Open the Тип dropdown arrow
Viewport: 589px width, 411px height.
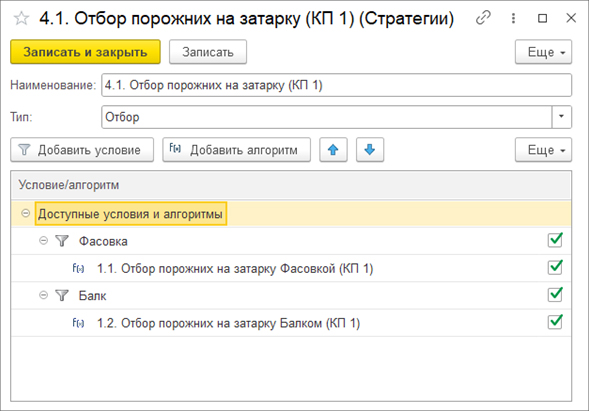tap(562, 117)
